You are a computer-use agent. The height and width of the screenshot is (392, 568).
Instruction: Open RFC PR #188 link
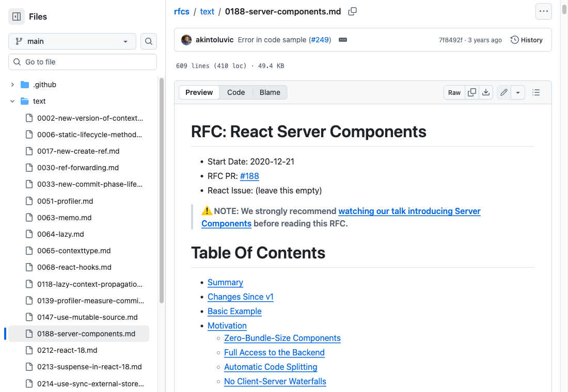click(x=249, y=176)
